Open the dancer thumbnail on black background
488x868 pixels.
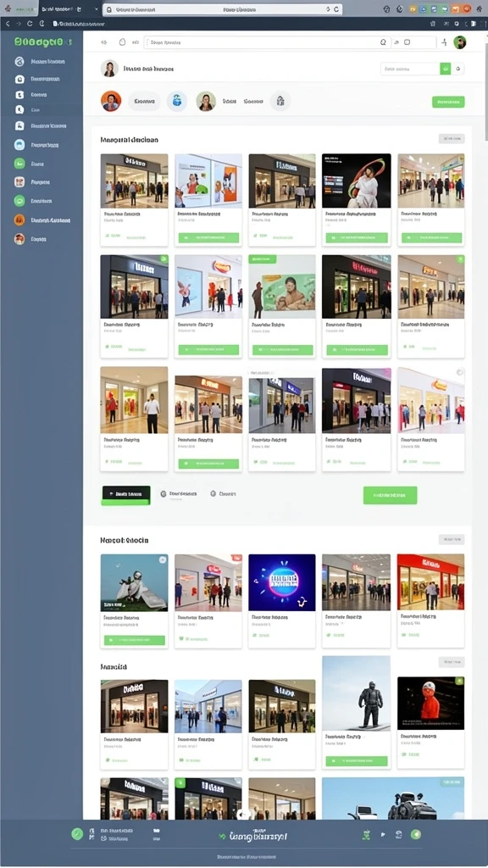point(357,181)
